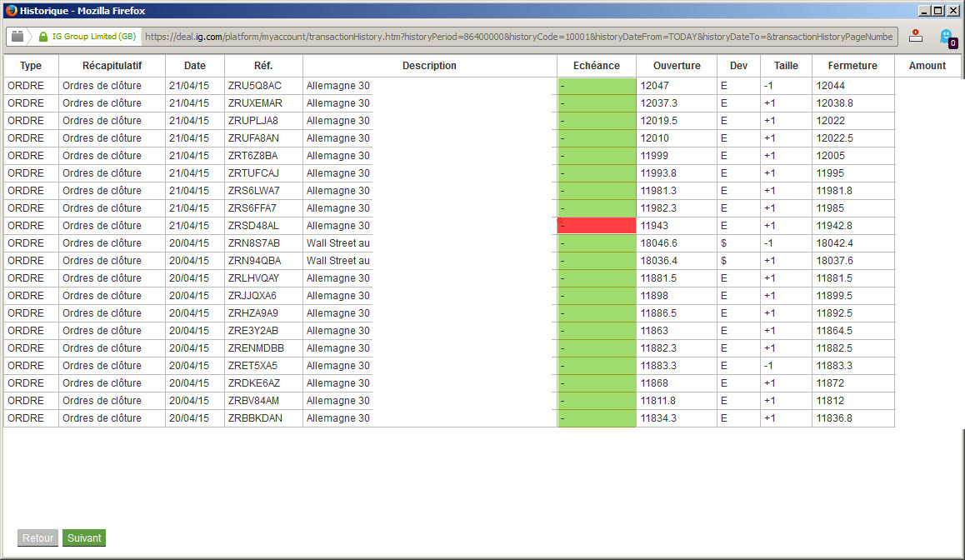
Task: Click closing price 11942.8
Action: (x=834, y=226)
